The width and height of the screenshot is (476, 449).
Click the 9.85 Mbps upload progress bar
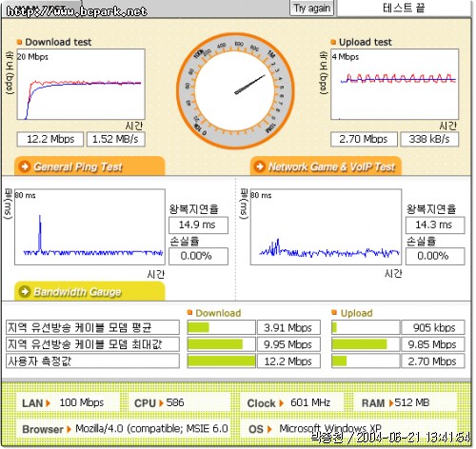coord(366,344)
